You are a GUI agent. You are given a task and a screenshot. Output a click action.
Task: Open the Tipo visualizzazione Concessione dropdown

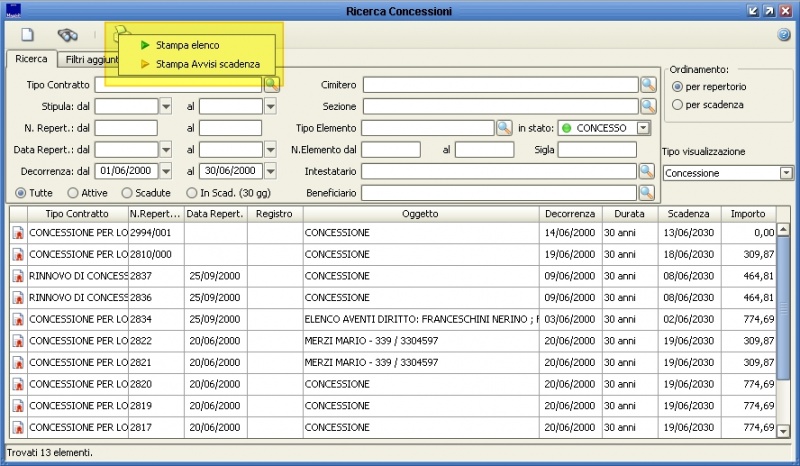[x=786, y=173]
